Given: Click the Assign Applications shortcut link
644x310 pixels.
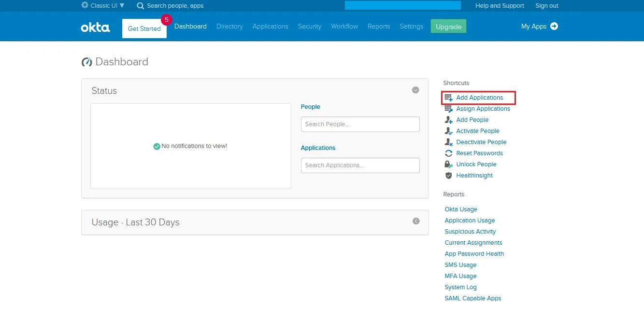Looking at the screenshot, I should coord(483,109).
